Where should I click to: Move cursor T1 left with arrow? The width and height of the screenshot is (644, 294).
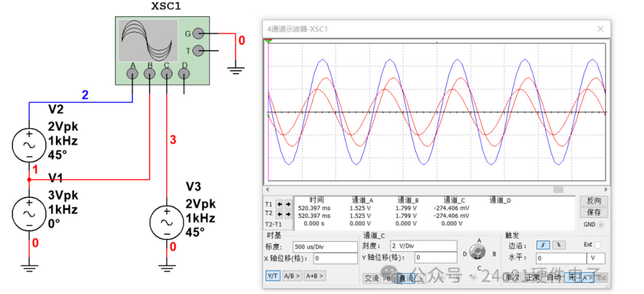[280, 204]
